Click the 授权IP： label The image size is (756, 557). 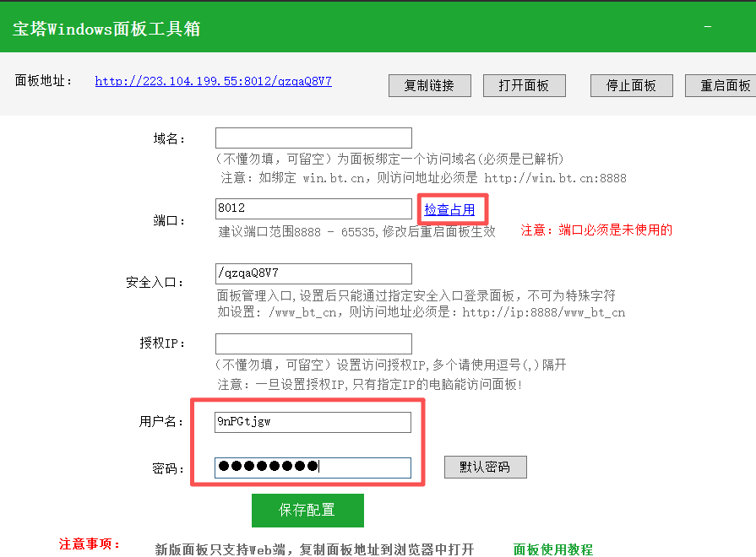click(x=162, y=343)
